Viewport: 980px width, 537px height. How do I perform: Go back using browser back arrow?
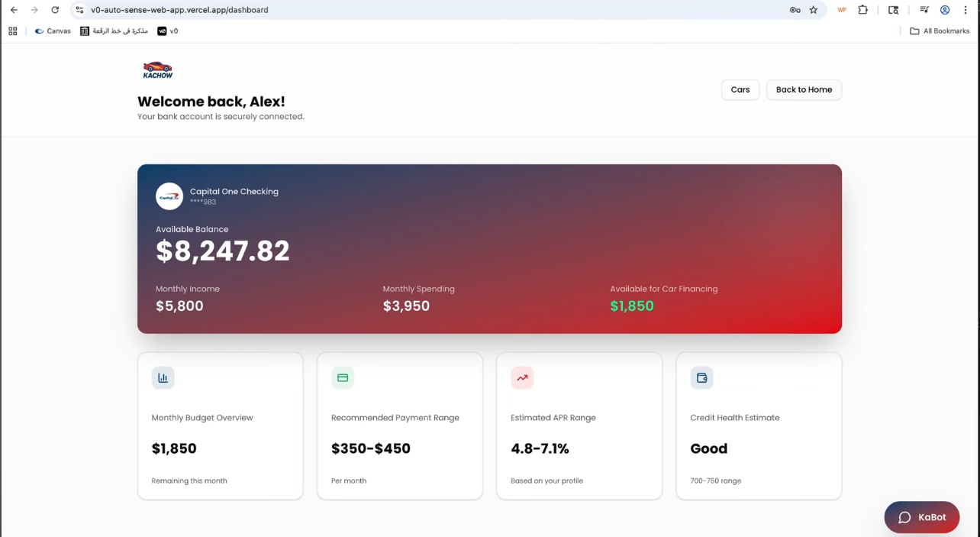[14, 10]
